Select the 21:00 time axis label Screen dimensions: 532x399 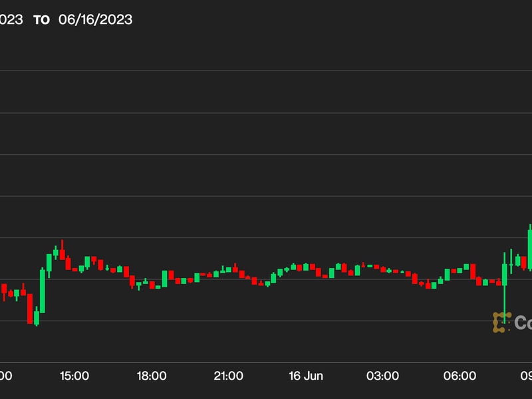(x=228, y=376)
